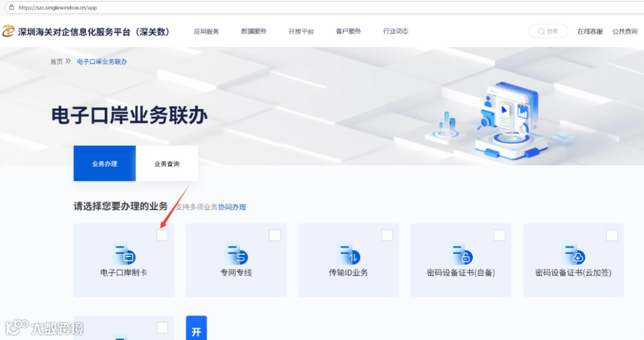
Task: Click the 专网专线 label
Action: [236, 273]
